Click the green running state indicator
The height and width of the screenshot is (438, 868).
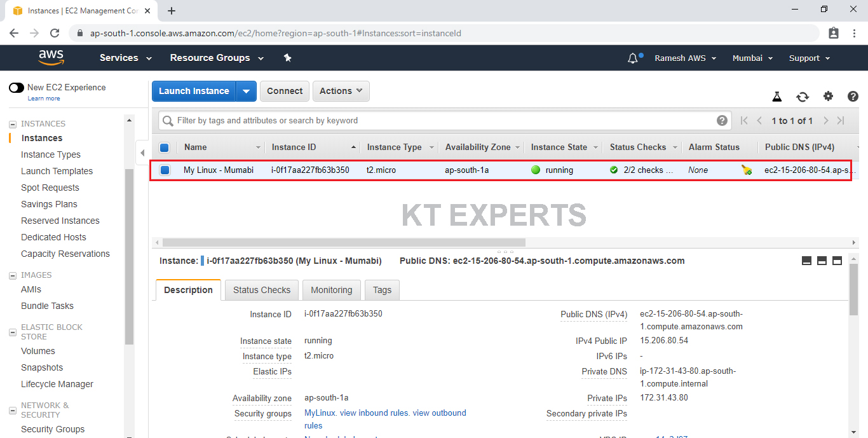(536, 170)
